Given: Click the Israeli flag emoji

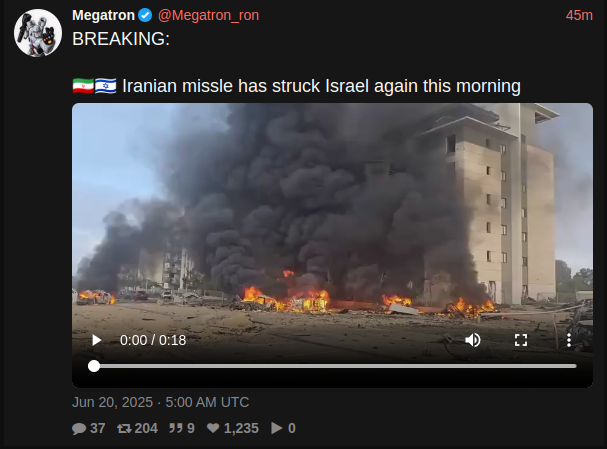Looking at the screenshot, I should 106,86.
